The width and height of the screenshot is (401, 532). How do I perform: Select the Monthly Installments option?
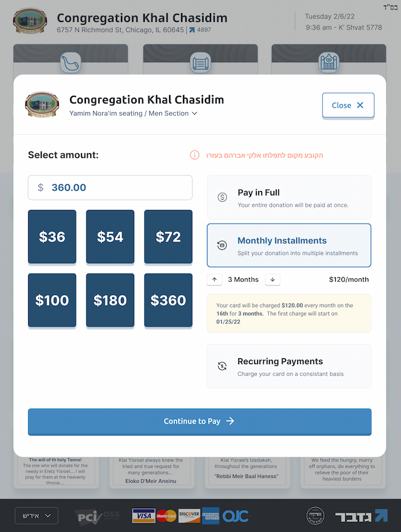click(x=289, y=245)
